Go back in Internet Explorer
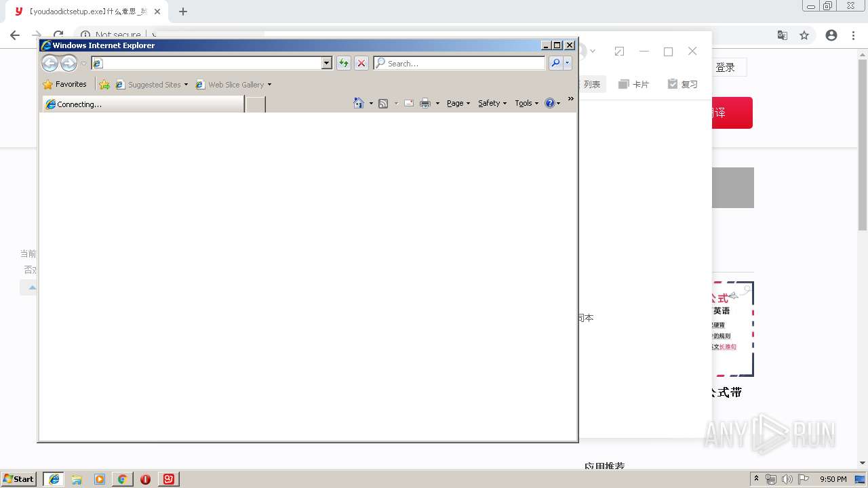This screenshot has width=868, height=488. (x=50, y=63)
